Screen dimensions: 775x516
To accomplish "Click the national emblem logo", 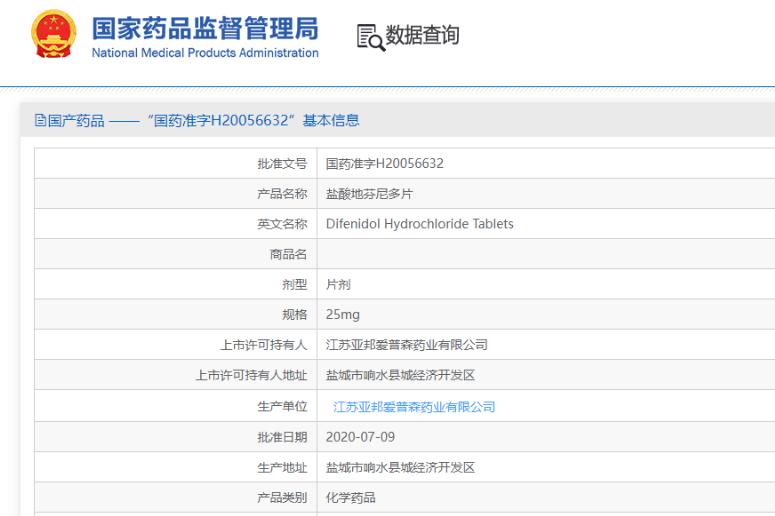I will [x=54, y=35].
